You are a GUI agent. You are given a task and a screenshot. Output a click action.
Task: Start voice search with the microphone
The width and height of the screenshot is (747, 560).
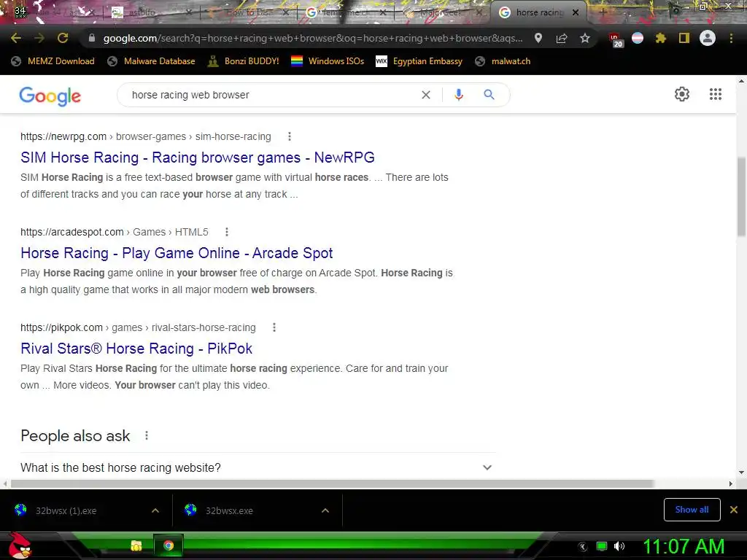(x=459, y=95)
